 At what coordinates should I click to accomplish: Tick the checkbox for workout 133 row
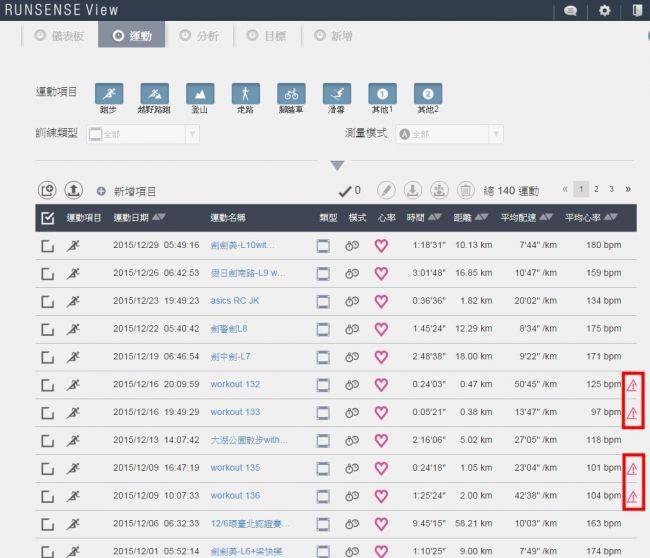47,412
